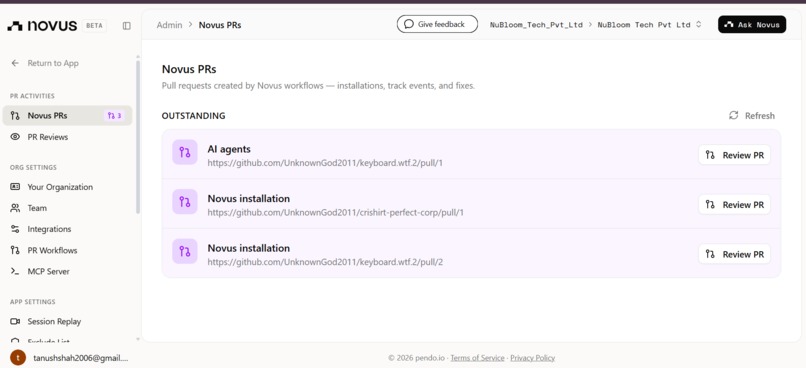Click the Novus PRs breadcrumb label
This screenshot has height=368, width=806.
point(220,25)
